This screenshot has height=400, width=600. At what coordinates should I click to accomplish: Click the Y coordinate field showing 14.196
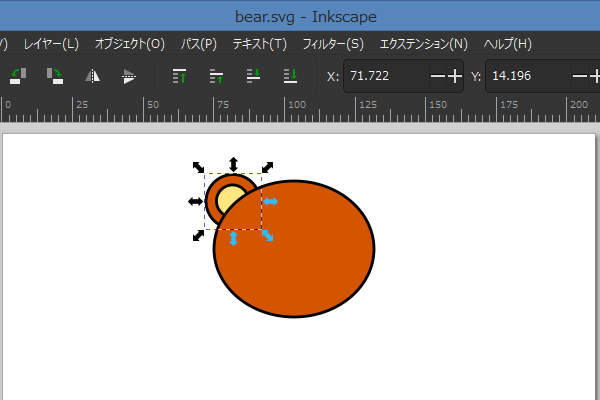(528, 76)
